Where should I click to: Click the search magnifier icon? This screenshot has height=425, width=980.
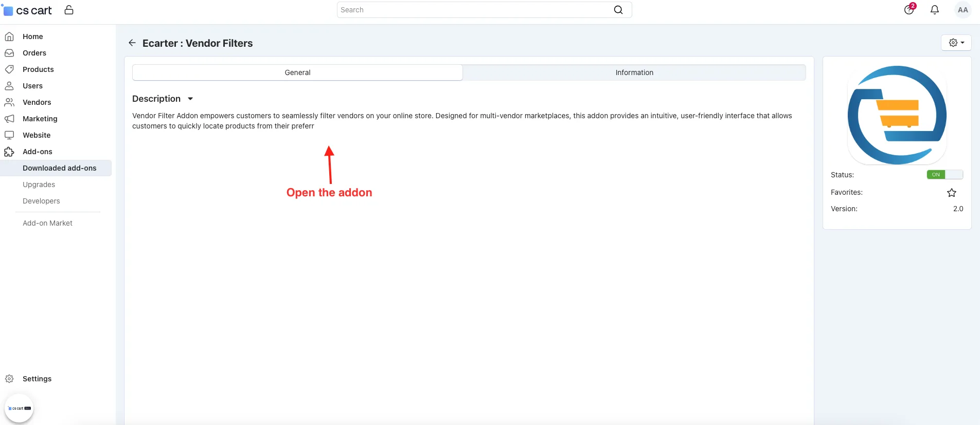(x=618, y=10)
